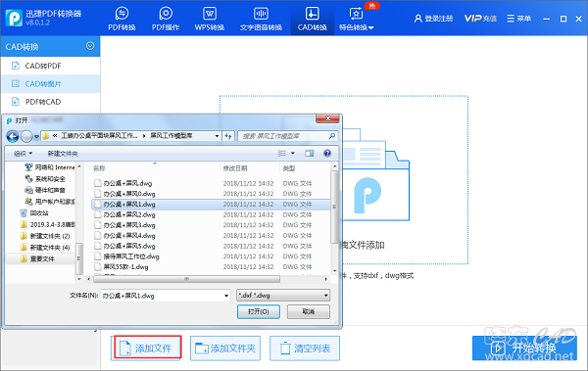588x371 pixels.
Task: Select 重要文件 folder in tree
Action: pyautogui.click(x=40, y=259)
